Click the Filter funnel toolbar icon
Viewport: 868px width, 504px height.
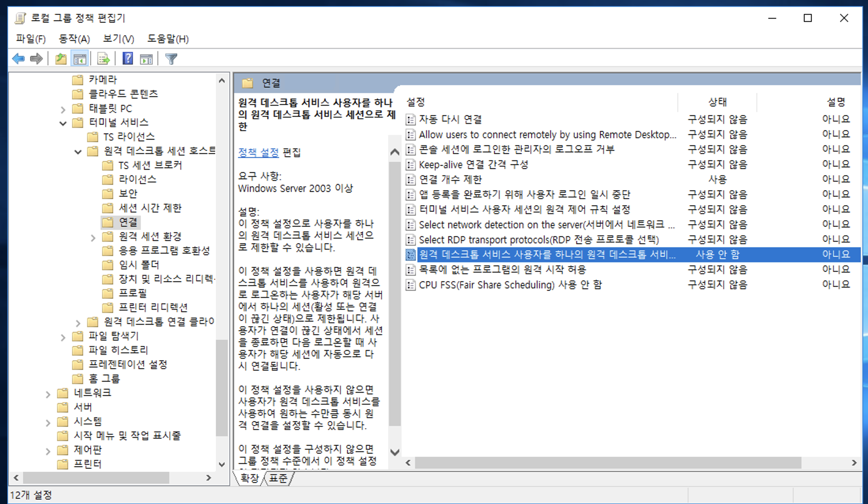pyautogui.click(x=171, y=59)
